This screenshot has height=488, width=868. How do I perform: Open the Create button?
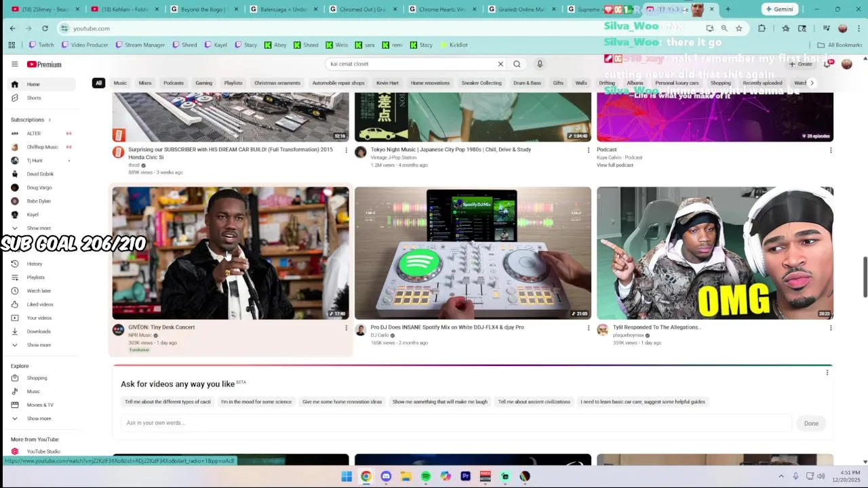tap(801, 64)
